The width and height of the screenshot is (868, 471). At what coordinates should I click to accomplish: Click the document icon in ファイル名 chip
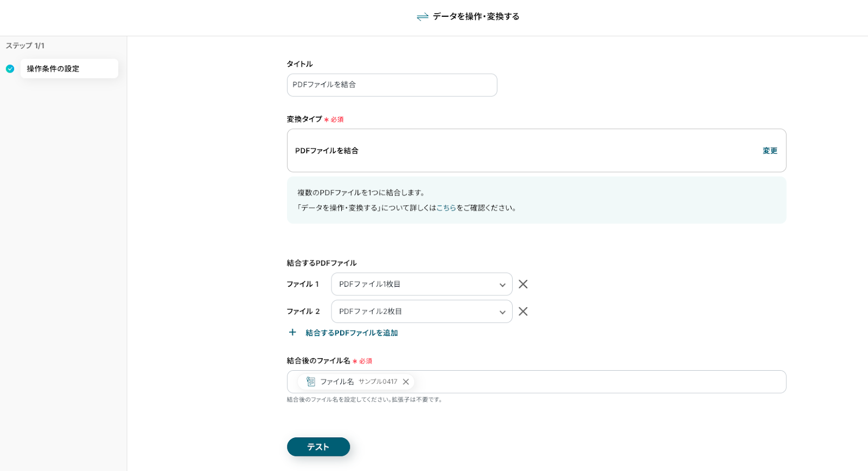[x=311, y=382]
